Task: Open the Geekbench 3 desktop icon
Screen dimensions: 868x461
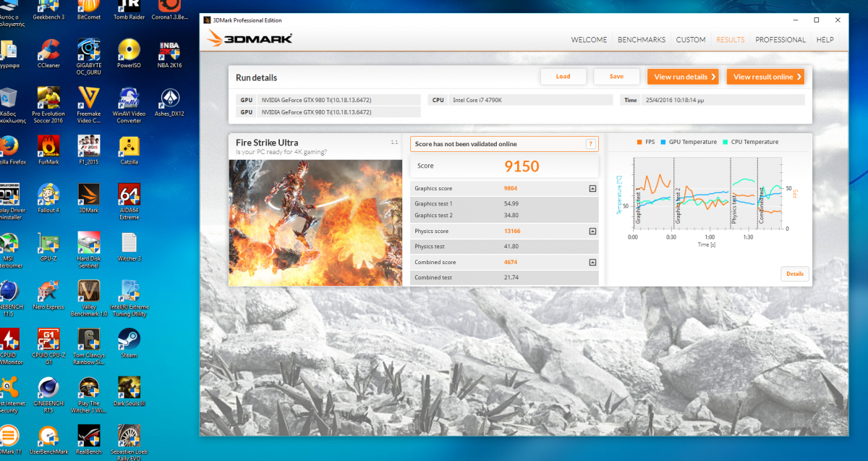Action: pyautogui.click(x=48, y=10)
